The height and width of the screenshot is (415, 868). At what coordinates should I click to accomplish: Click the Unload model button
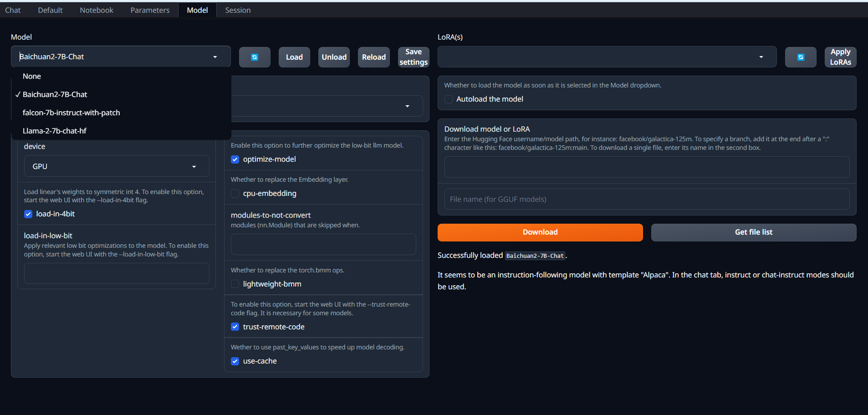334,57
